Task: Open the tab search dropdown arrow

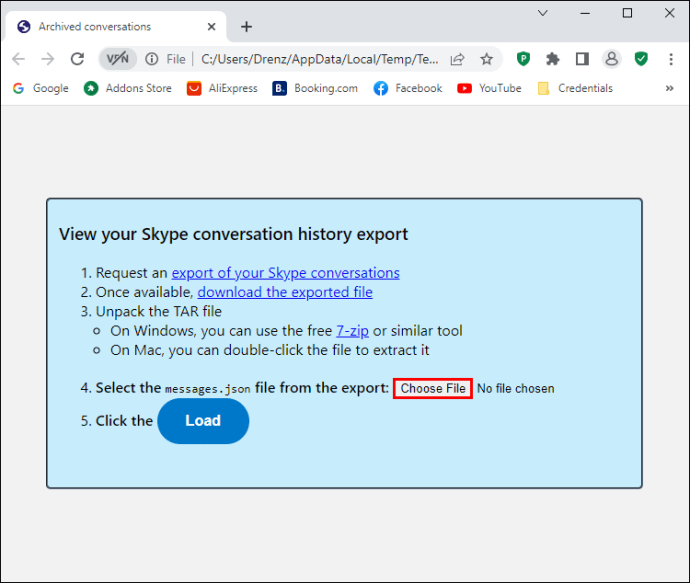Action: point(543,13)
